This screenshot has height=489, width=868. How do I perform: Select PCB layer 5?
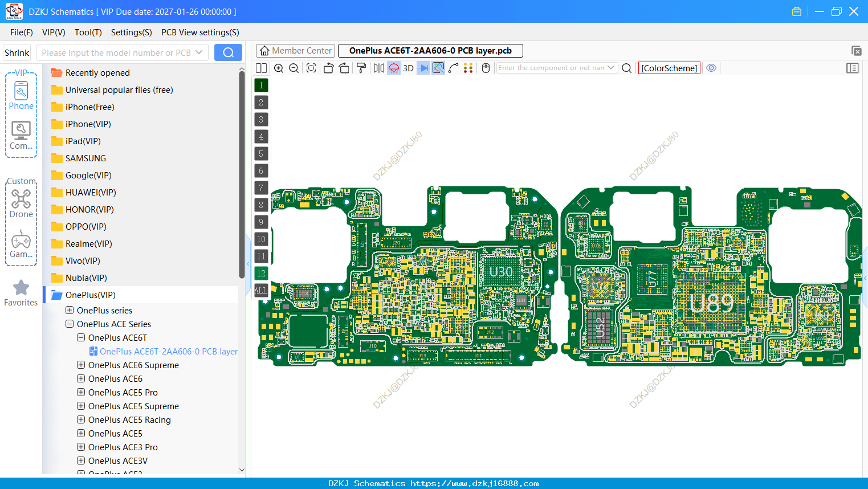coord(261,153)
